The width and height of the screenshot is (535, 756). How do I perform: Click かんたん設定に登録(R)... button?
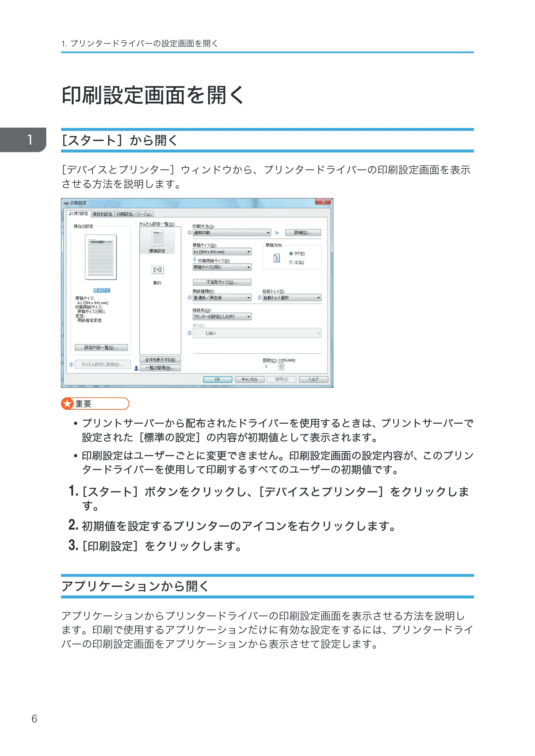(102, 364)
